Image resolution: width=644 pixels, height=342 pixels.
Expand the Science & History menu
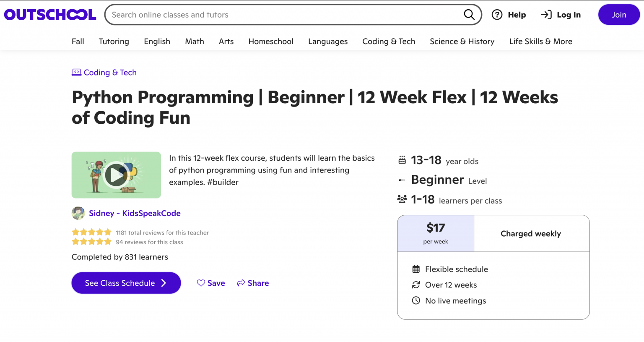(x=462, y=42)
